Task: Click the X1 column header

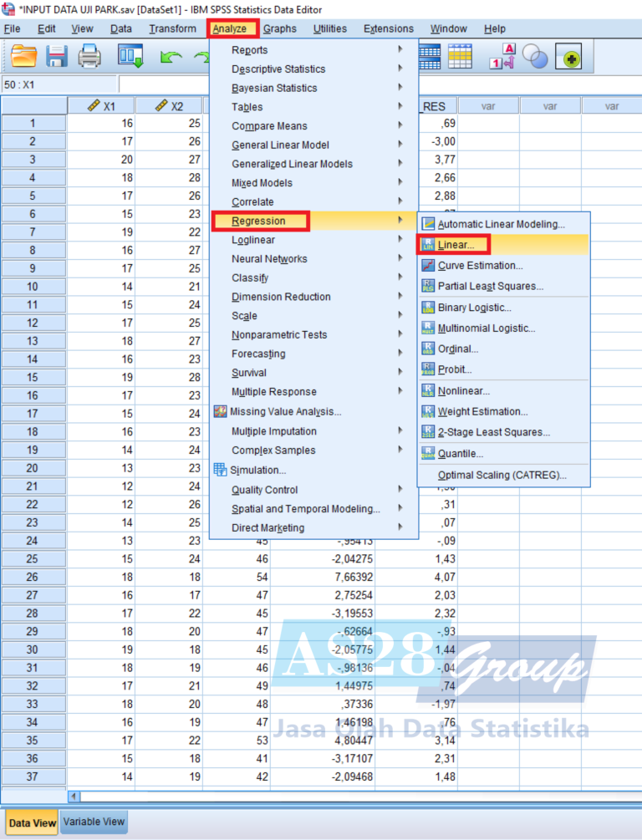Action: [101, 106]
